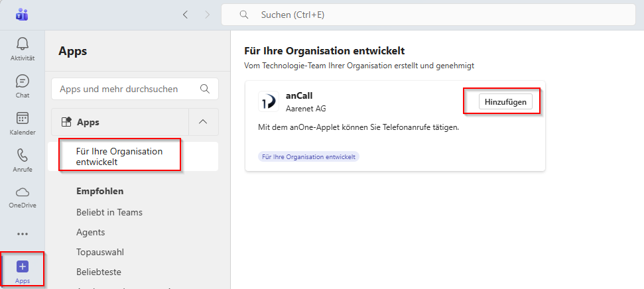Open the anCall app title
The width and height of the screenshot is (644, 289).
click(x=299, y=95)
